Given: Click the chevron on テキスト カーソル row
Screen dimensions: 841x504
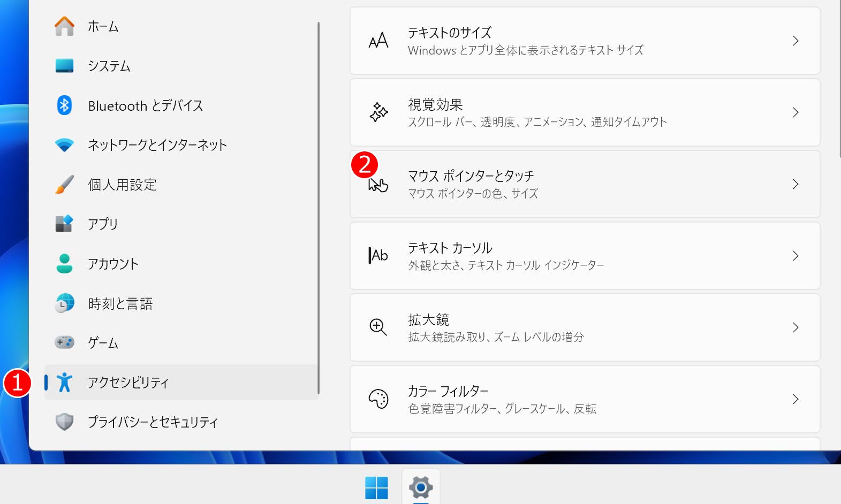Looking at the screenshot, I should coord(795,256).
